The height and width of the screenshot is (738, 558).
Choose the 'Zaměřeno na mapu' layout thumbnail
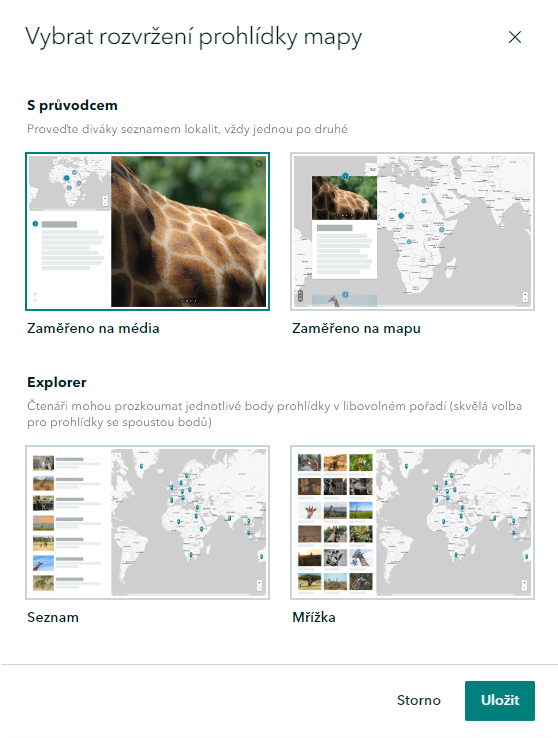coord(412,232)
